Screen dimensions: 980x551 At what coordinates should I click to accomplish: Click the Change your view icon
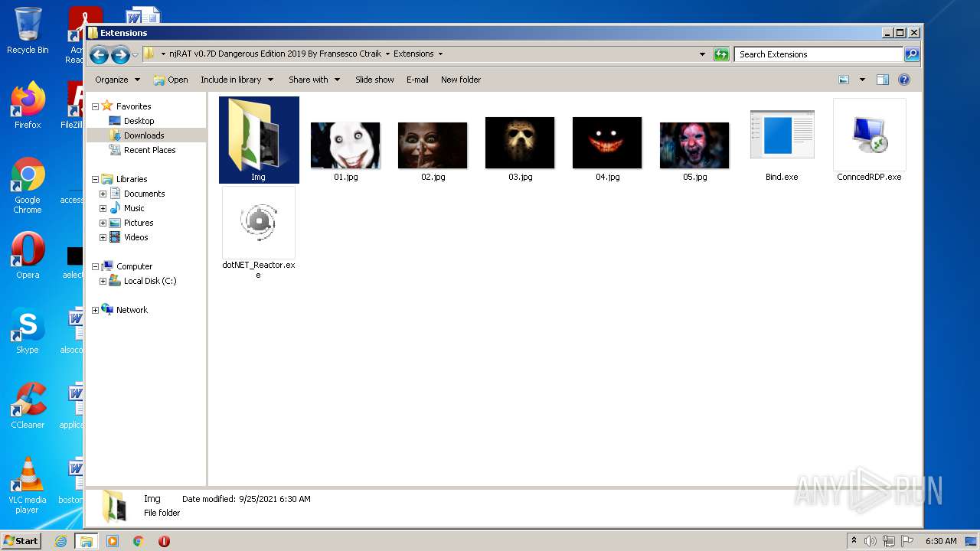pos(844,80)
